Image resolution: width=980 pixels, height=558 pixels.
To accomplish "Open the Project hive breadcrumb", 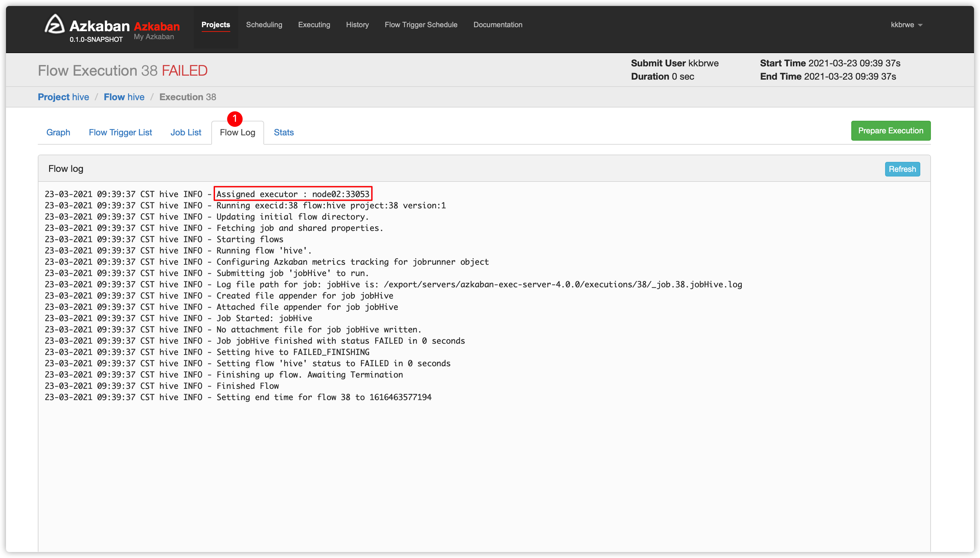I will click(63, 97).
